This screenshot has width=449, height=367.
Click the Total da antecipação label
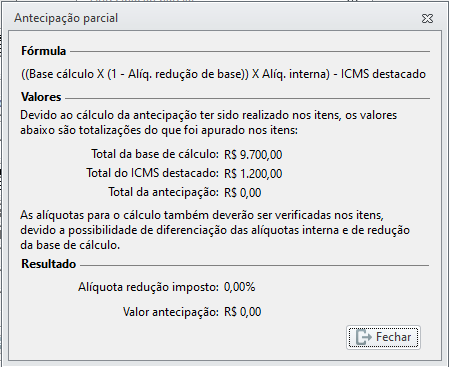point(163,192)
